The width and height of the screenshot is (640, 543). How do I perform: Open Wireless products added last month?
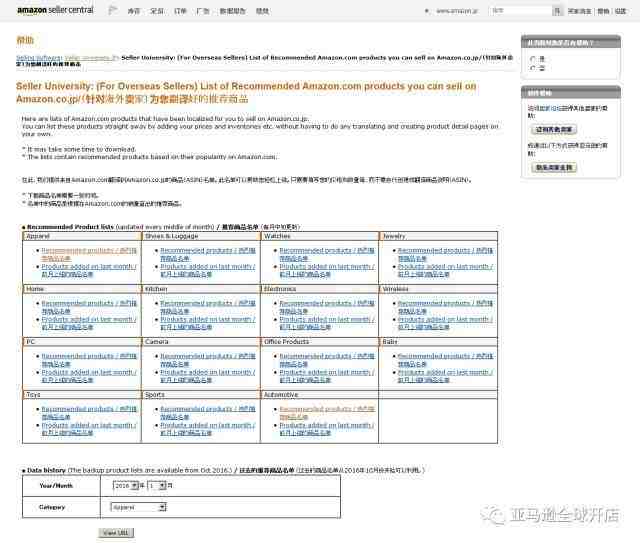coord(446,323)
